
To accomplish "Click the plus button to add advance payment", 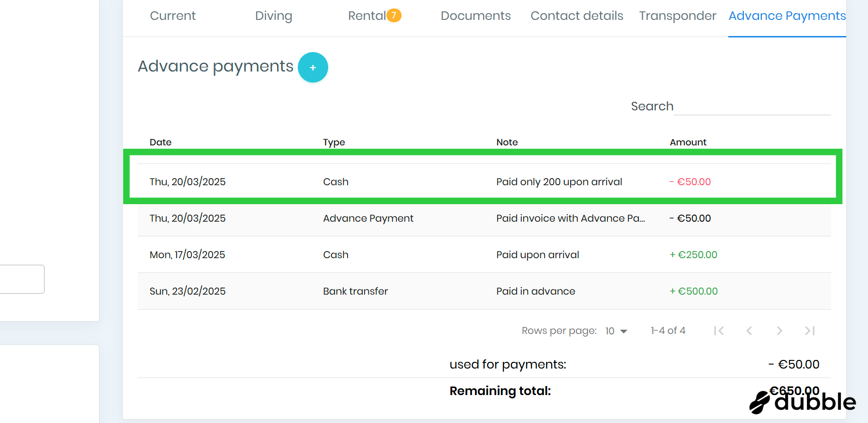I will [313, 67].
